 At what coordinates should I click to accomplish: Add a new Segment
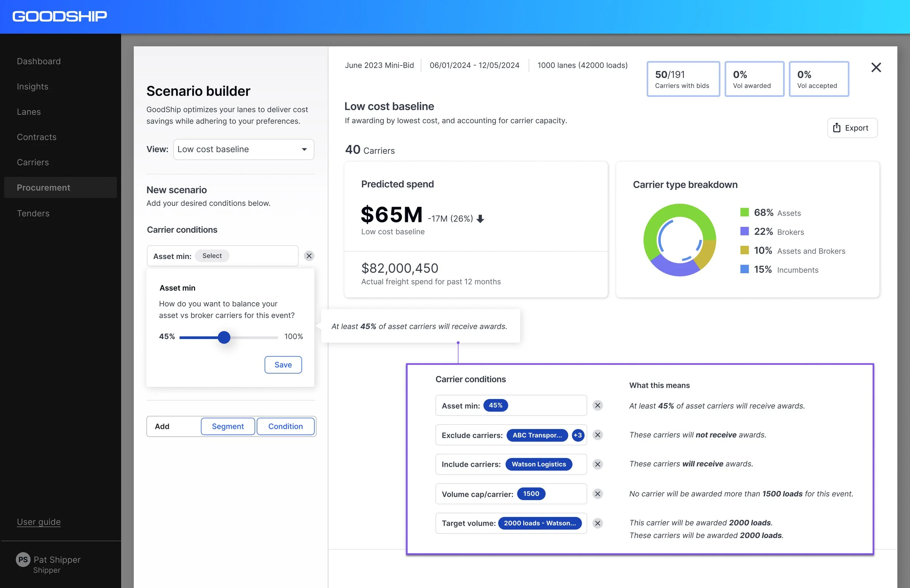click(x=227, y=426)
